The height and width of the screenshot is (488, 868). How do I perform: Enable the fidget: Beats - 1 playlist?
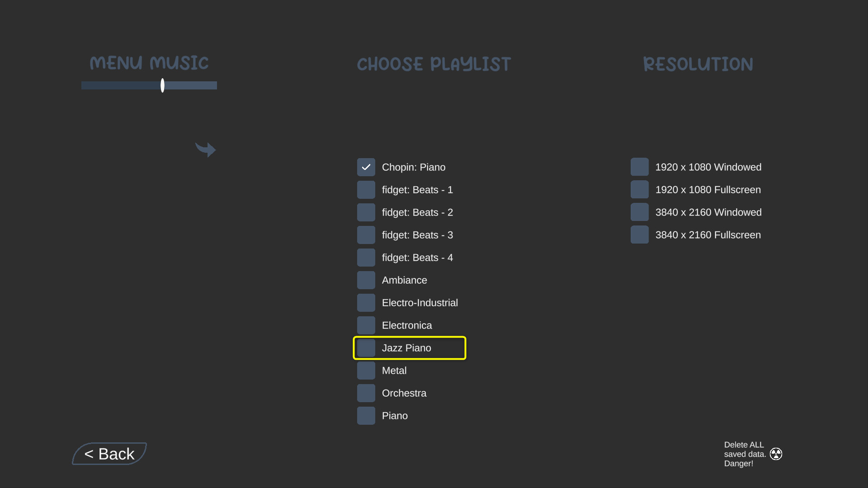click(x=366, y=189)
